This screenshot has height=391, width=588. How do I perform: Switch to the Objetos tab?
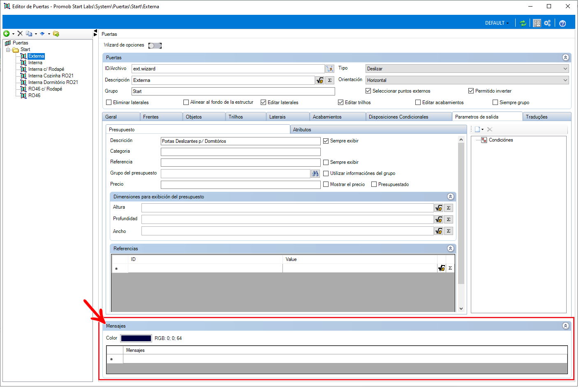(x=204, y=117)
